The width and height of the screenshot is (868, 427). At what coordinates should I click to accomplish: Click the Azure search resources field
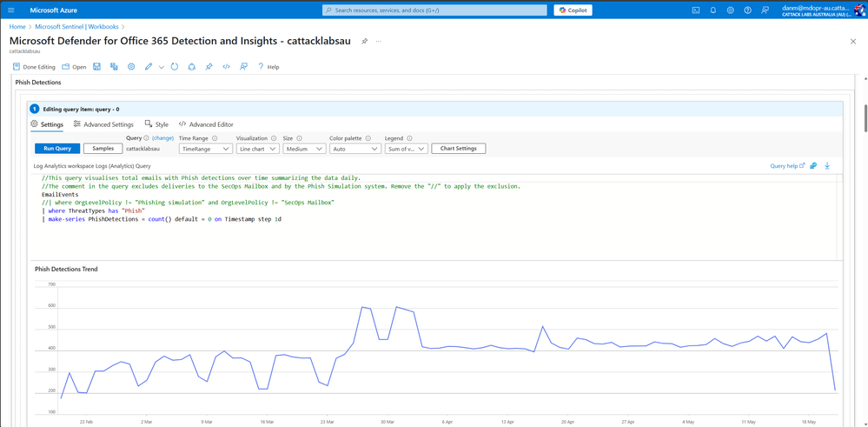tap(434, 10)
